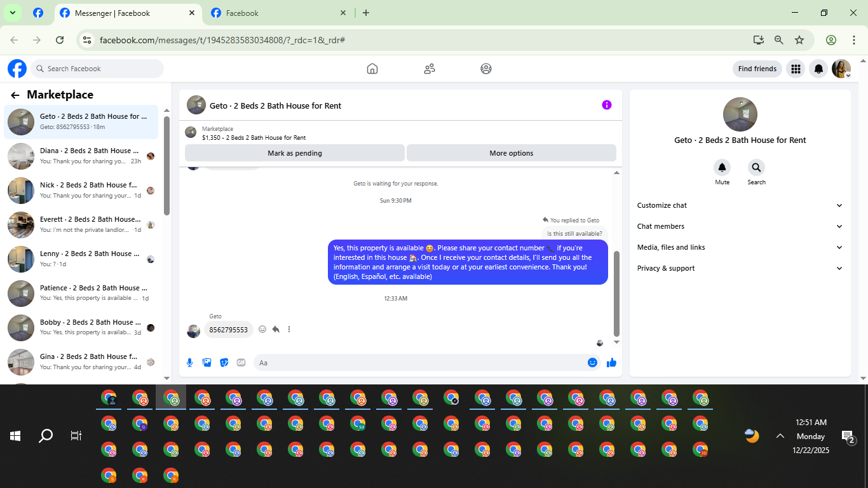This screenshot has width=868, height=488.
Task: Open the Gina conversation
Action: [x=81, y=362]
